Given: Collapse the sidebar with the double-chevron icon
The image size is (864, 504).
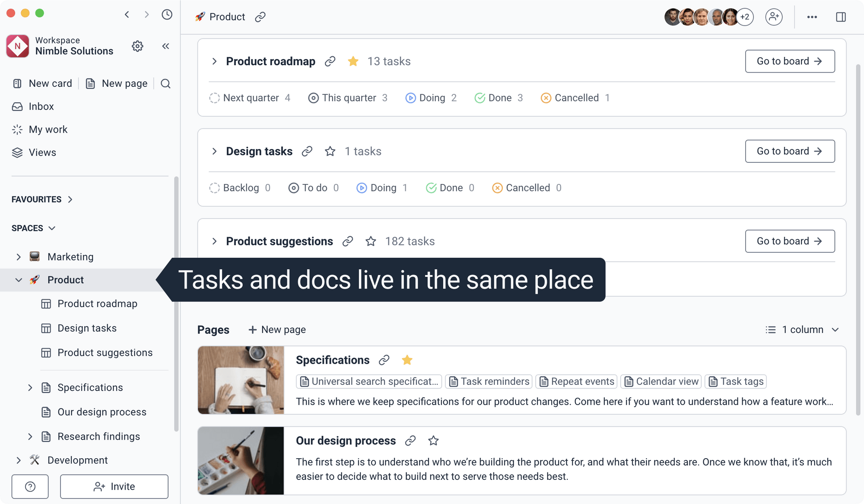Looking at the screenshot, I should [165, 46].
